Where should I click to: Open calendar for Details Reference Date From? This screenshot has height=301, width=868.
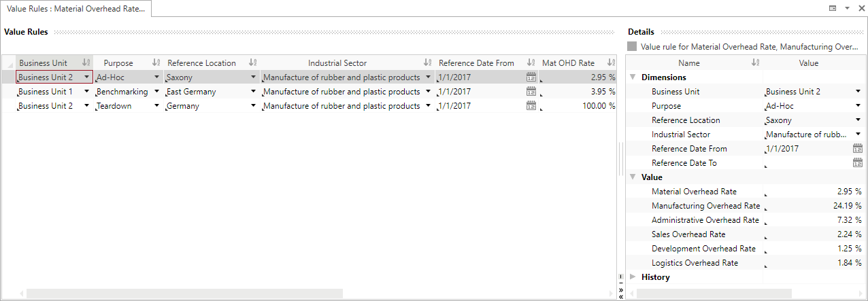pos(857,149)
